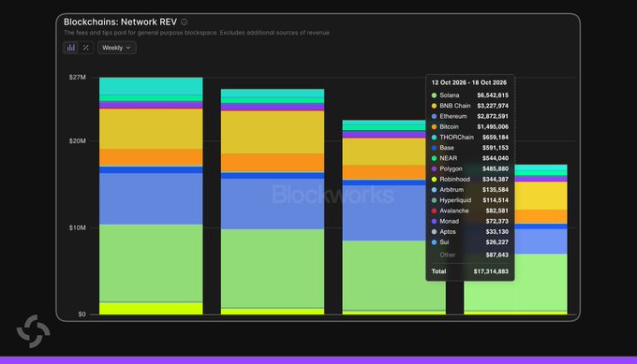The height and width of the screenshot is (364, 637).
Task: Click the $20M y-axis label
Action: pos(77,140)
